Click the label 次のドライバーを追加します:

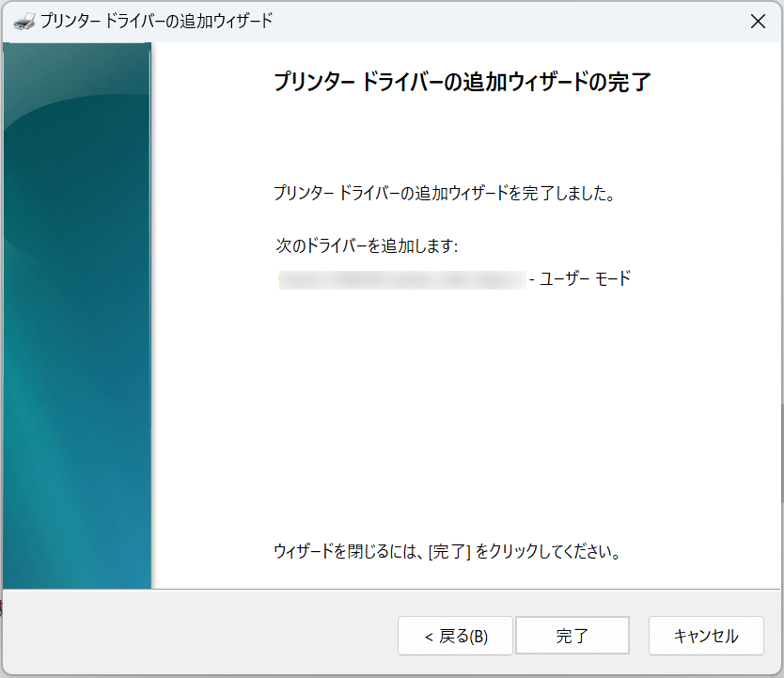[366, 245]
